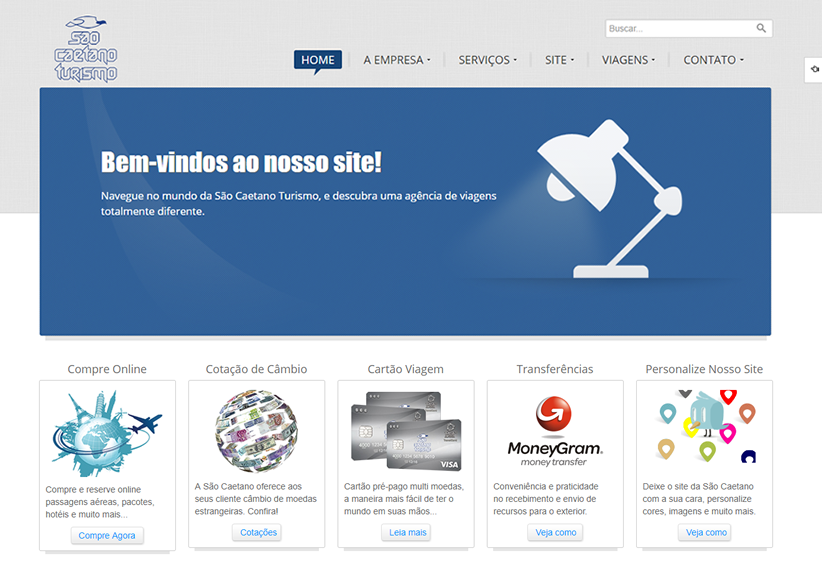This screenshot has width=822, height=571.
Task: Open the Site menu dropdown
Action: (x=559, y=60)
